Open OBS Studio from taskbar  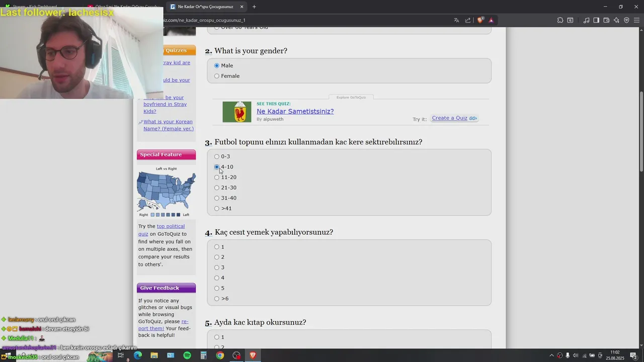point(236,355)
